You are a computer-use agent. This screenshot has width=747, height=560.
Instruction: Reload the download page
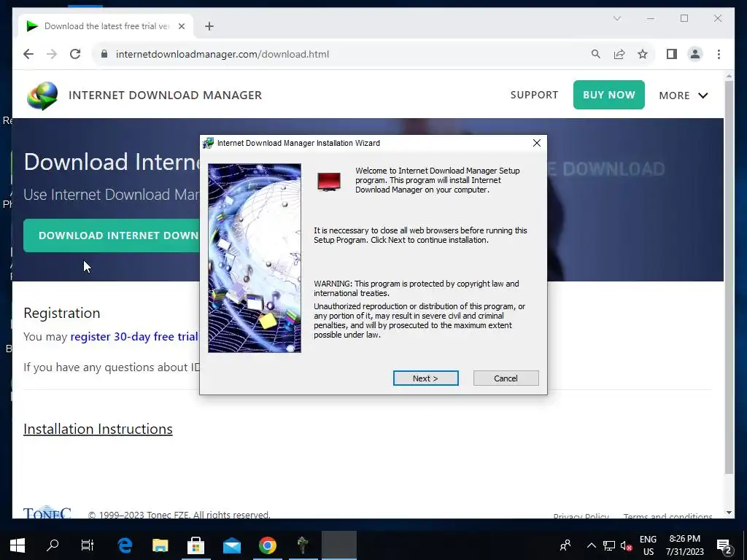pos(75,54)
